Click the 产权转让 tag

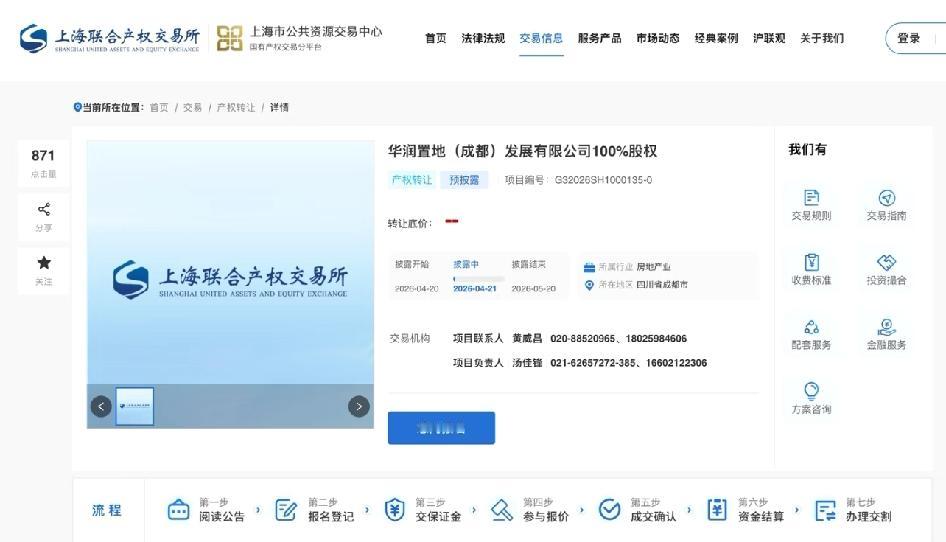click(412, 180)
